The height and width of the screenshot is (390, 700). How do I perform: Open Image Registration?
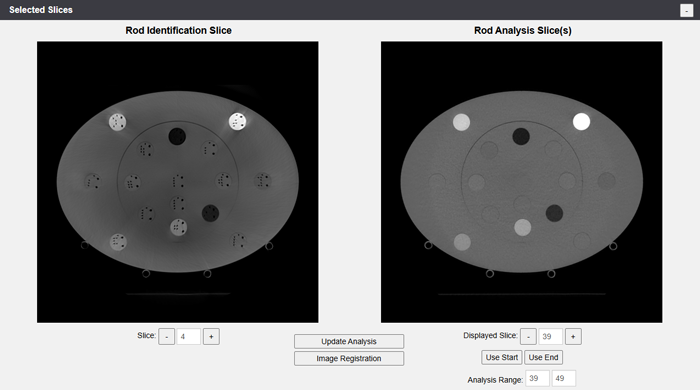tap(349, 358)
